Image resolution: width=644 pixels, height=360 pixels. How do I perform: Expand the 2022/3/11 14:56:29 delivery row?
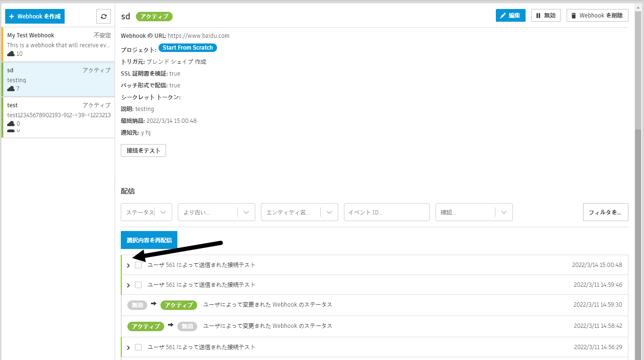(128, 348)
